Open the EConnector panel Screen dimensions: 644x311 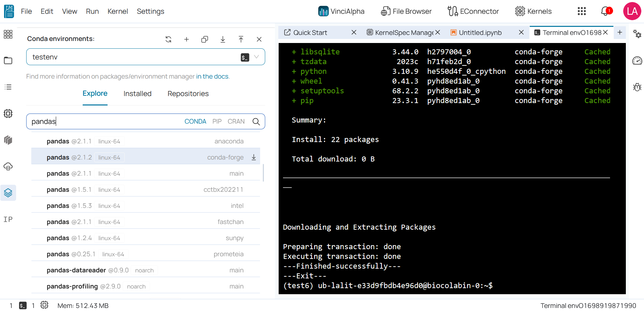click(473, 11)
